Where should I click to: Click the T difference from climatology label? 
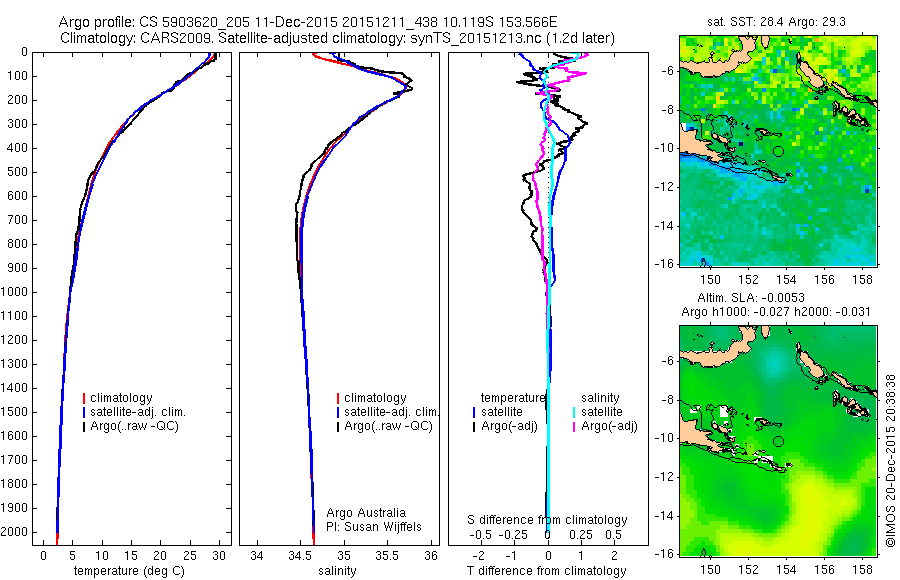[x=546, y=571]
